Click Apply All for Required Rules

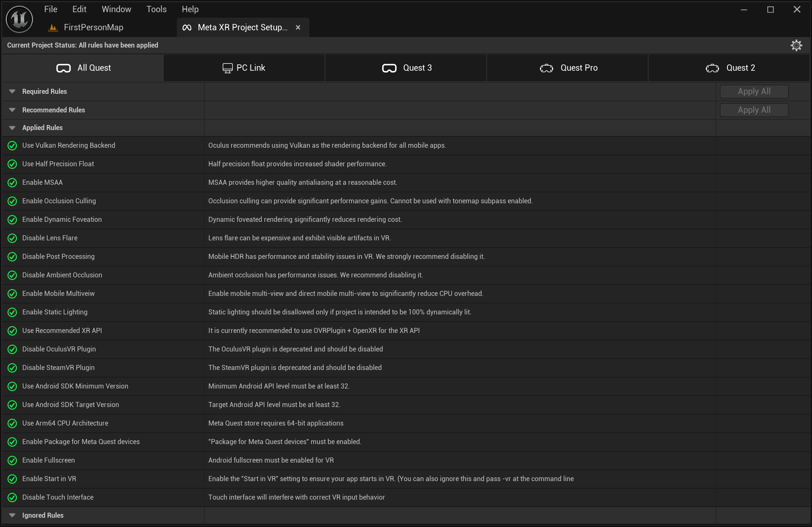(x=753, y=91)
